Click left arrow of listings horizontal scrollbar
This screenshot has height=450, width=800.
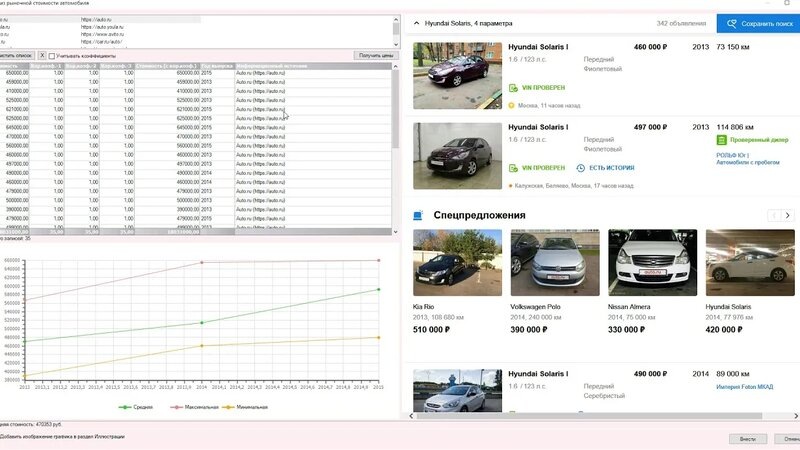[x=412, y=416]
